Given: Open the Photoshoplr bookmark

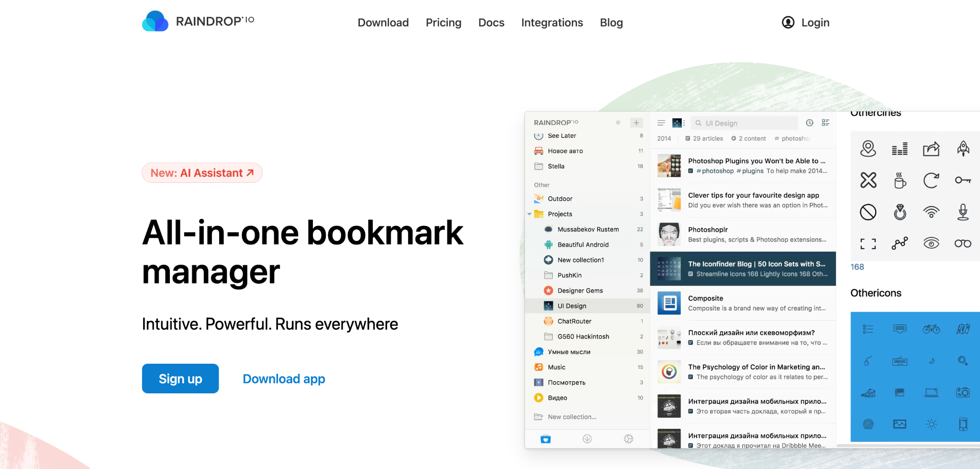Looking at the screenshot, I should [x=743, y=234].
